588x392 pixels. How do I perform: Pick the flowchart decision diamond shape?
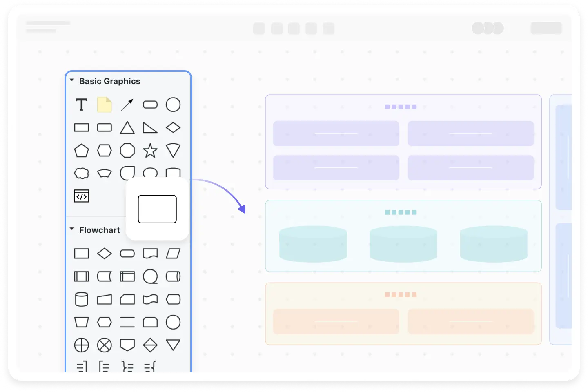(x=105, y=254)
